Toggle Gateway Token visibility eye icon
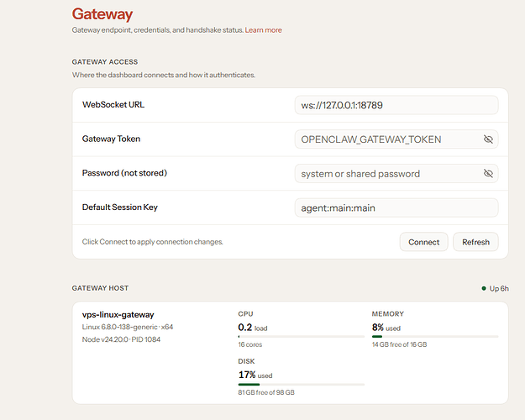 click(x=488, y=139)
